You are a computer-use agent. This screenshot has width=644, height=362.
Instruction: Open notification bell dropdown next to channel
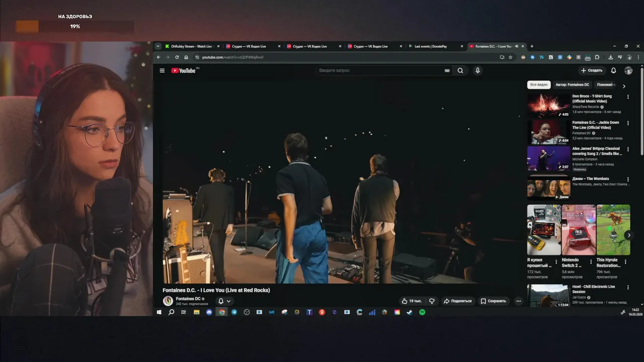coord(224,301)
